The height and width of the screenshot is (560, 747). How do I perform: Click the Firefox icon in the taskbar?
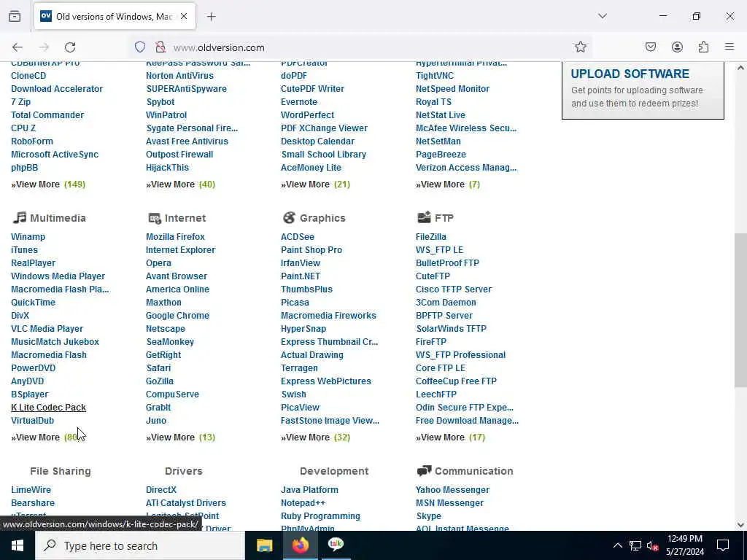coord(300,545)
